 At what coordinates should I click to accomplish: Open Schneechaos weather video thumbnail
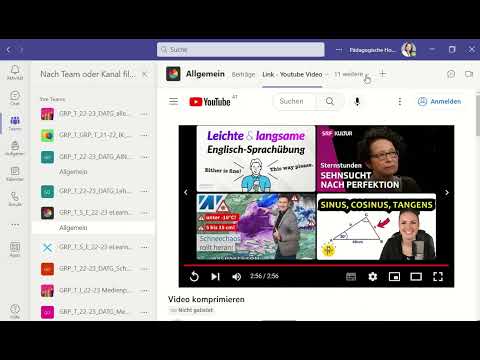[x=256, y=226]
